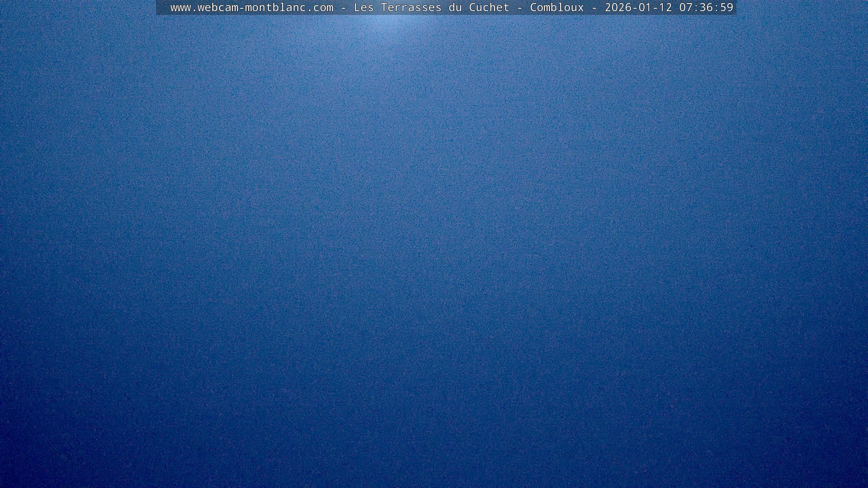Click the minutes "36" in the time
The image size is (868, 488).
(706, 7)
